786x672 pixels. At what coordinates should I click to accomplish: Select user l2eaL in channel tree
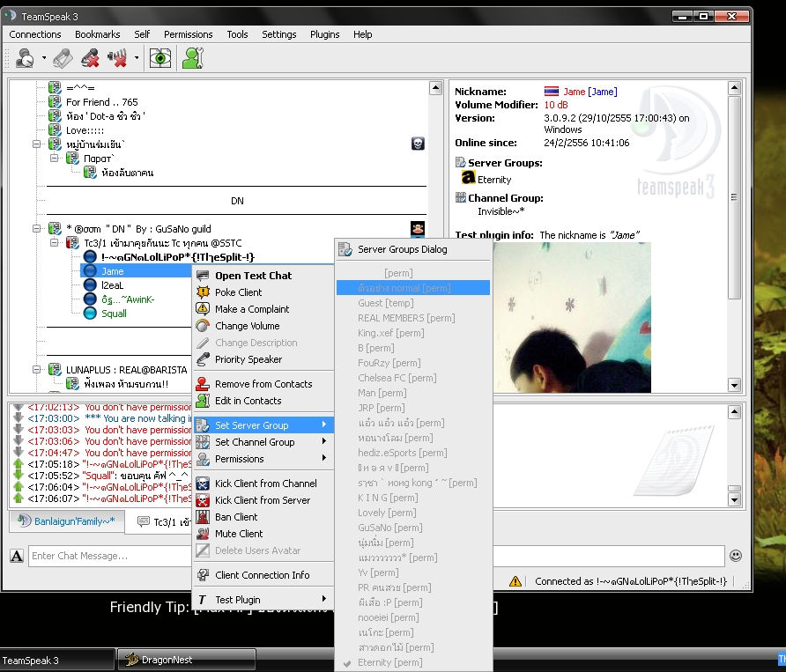point(112,285)
